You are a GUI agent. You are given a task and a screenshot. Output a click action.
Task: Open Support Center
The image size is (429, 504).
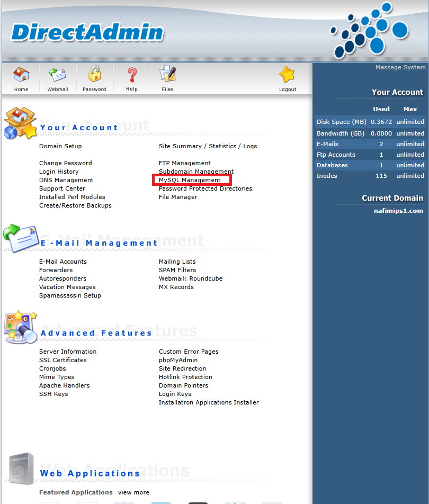[62, 188]
